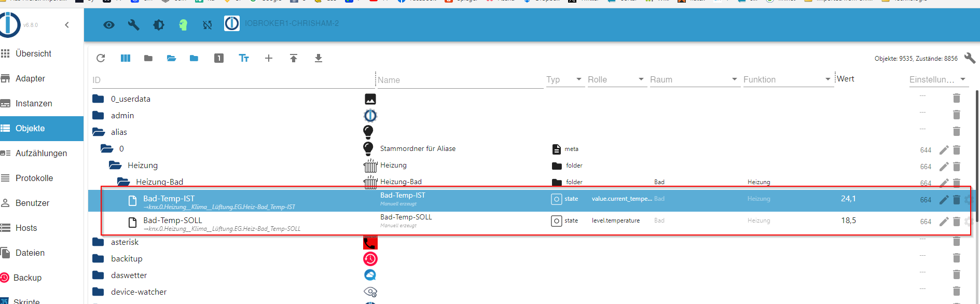This screenshot has width=980, height=304.
Task: Open Instanzen in the sidebar
Action: click(42, 103)
